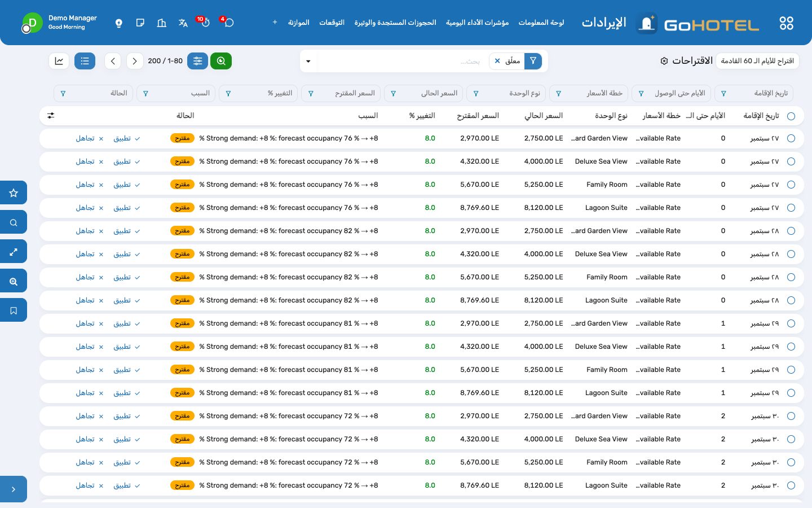This screenshot has width=812, height=508.
Task: Click the GoHotel logo
Action: [698, 24]
